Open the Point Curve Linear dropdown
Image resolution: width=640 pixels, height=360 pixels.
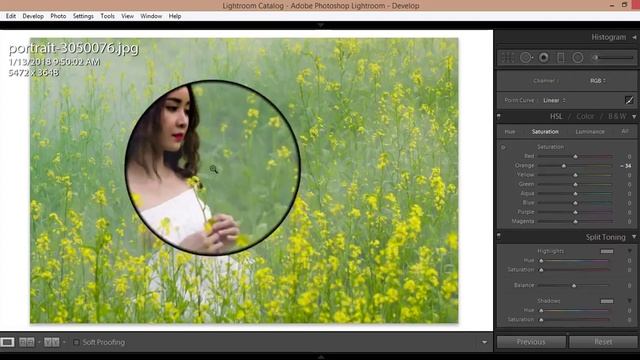point(554,100)
